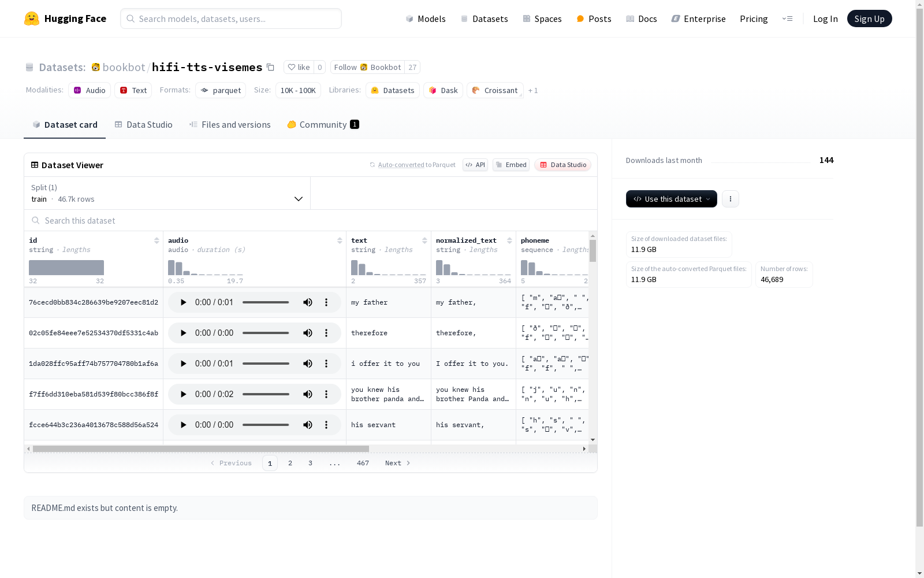Image resolution: width=924 pixels, height=578 pixels.
Task: Open audio options menu for 'my father' row
Action: pyautogui.click(x=326, y=302)
